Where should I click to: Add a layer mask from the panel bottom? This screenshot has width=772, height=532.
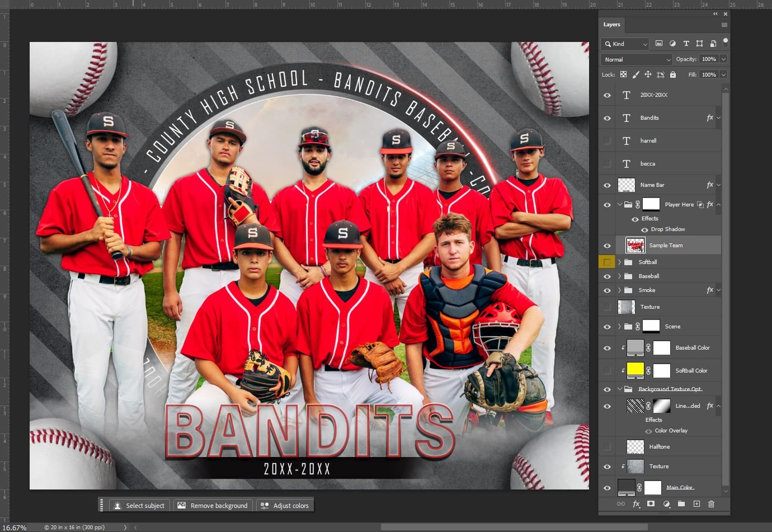click(x=650, y=504)
